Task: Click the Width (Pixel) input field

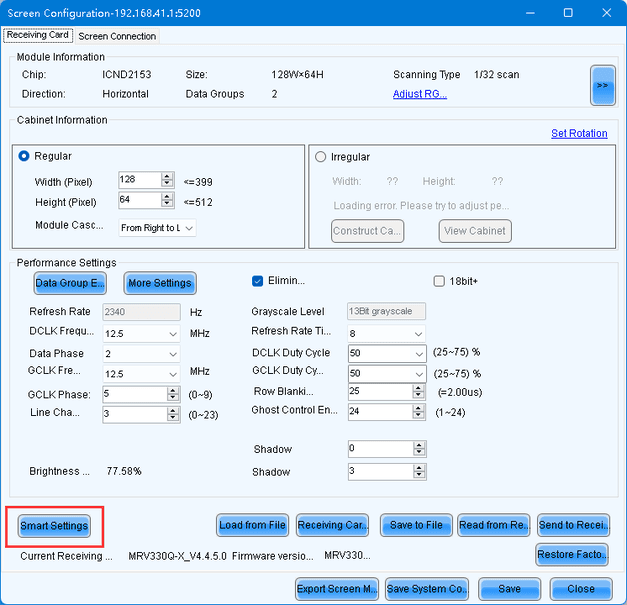Action: 140,180
